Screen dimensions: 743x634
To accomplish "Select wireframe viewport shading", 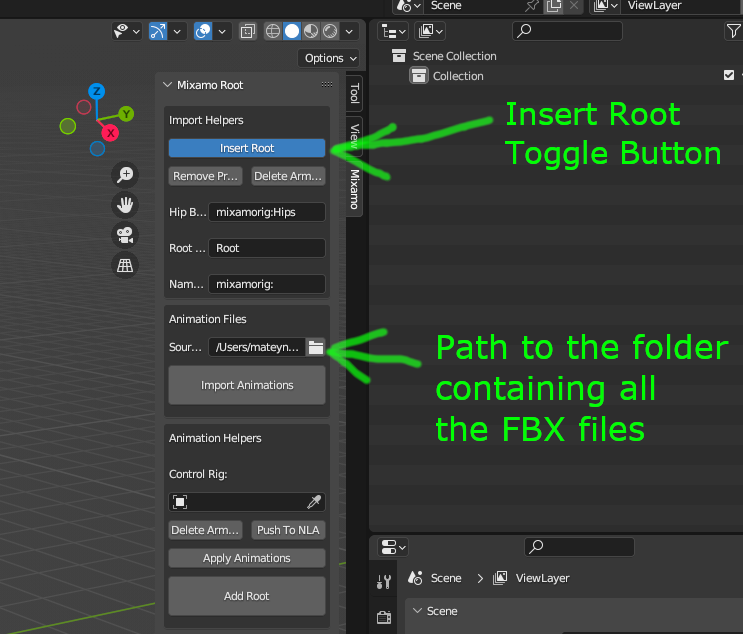I will tap(273, 31).
